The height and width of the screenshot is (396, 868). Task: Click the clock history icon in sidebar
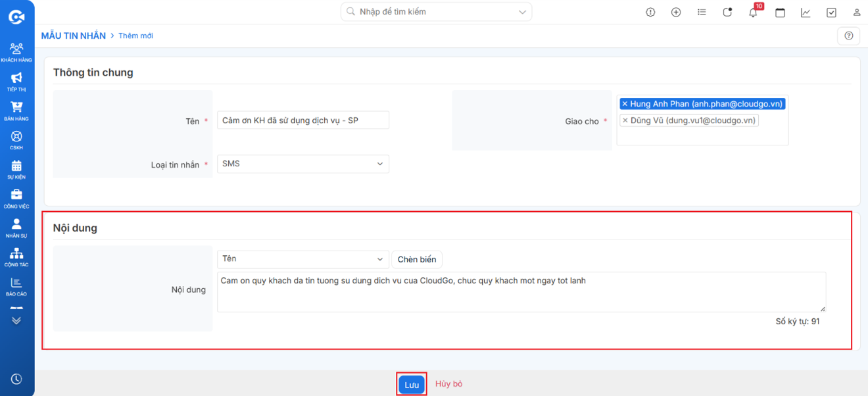(16, 379)
